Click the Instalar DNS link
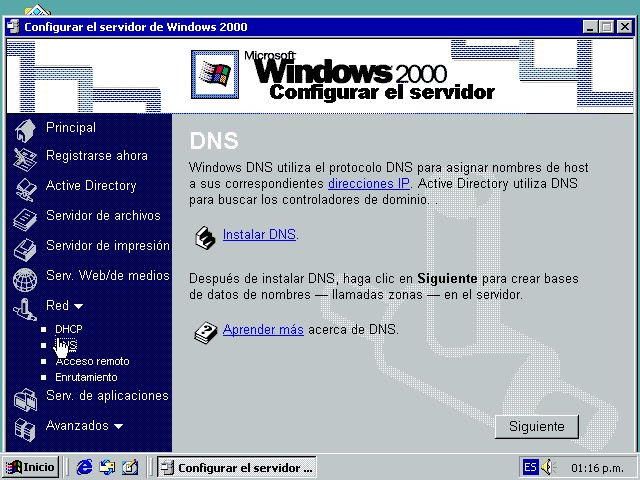 259,234
